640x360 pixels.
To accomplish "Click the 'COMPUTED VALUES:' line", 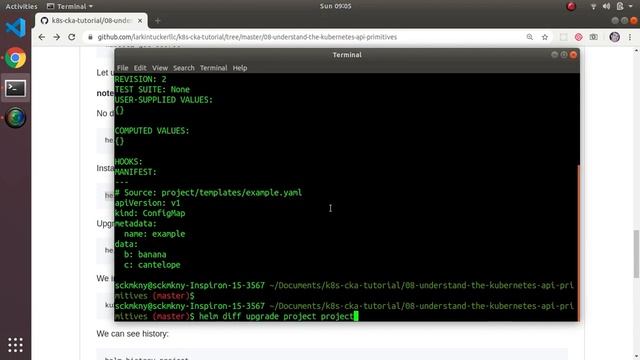I will click(x=152, y=131).
